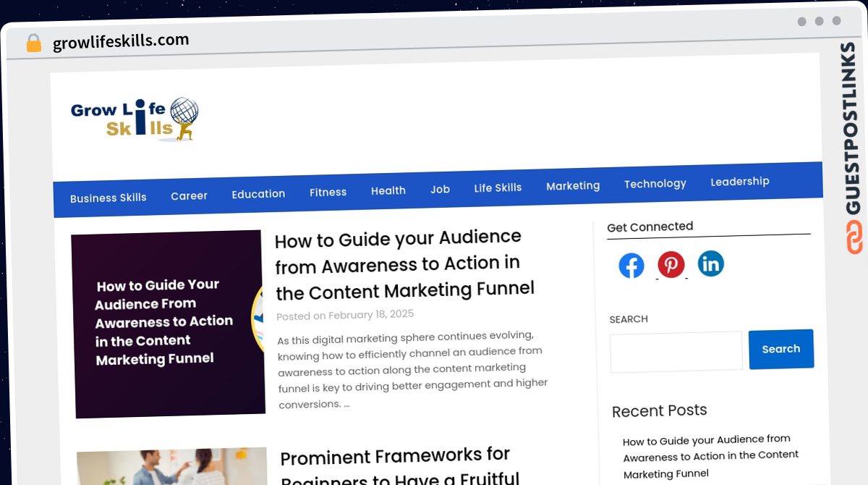Click the Recent Posts sidebar heading
Viewport: 868px width, 485px height.
point(660,410)
